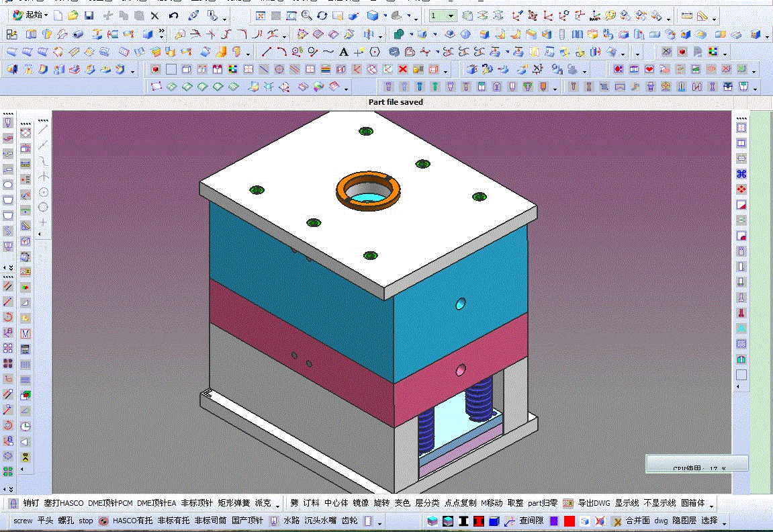The height and width of the screenshot is (532, 773).
Task: Click the Tube feature icon
Action: pyautogui.click(x=78, y=34)
